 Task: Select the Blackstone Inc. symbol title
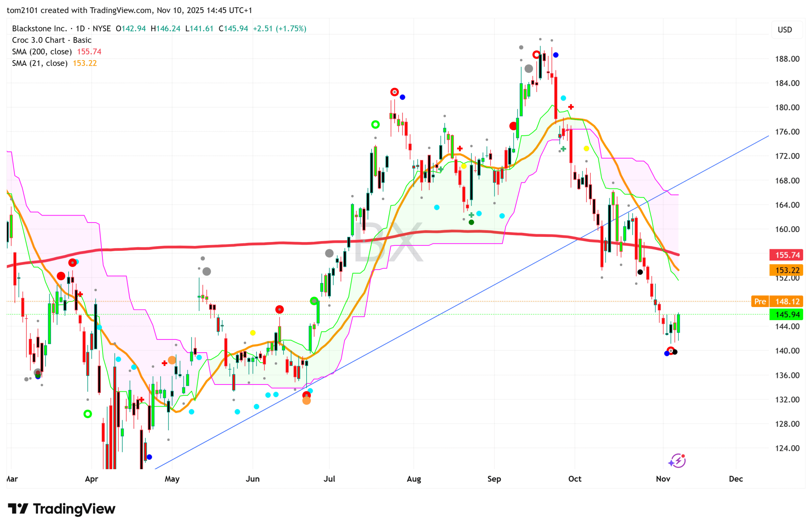click(39, 29)
